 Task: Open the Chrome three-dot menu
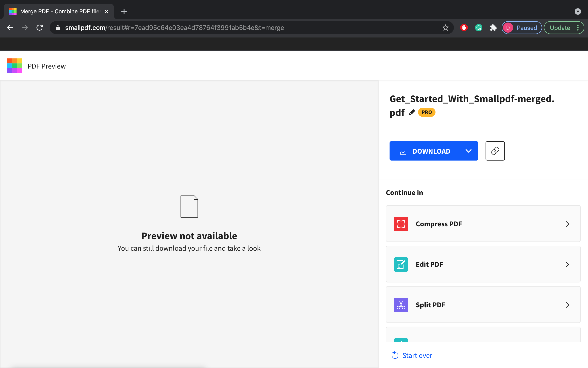[x=578, y=28]
